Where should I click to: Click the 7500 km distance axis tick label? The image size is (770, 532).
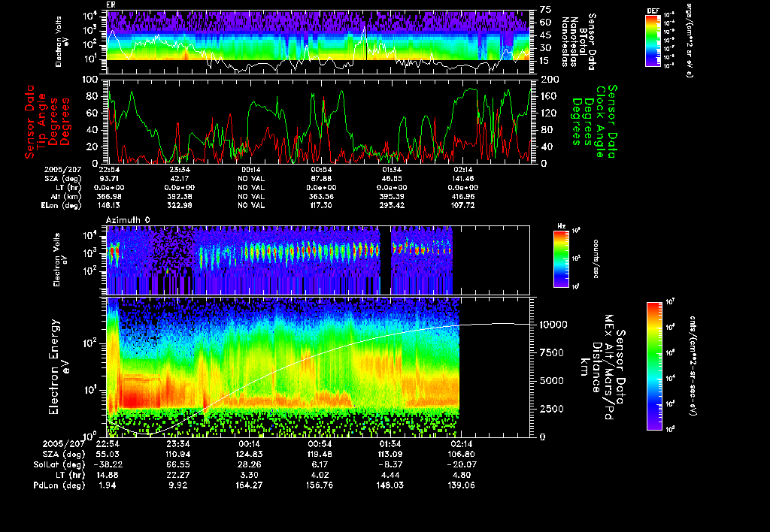tap(552, 352)
